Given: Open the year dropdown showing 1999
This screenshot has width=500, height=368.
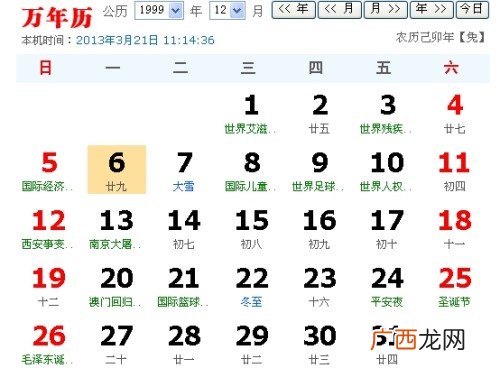Looking at the screenshot, I should click(x=159, y=10).
